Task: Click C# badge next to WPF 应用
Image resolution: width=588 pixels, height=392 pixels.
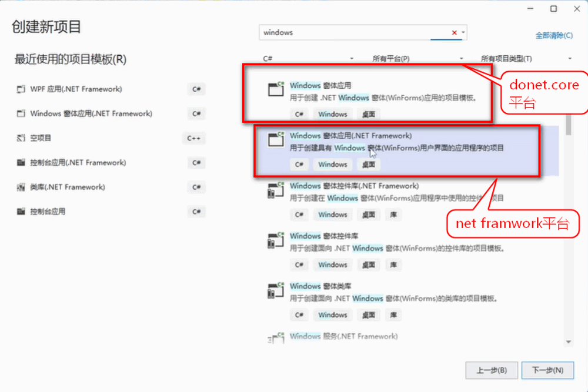Action: pos(196,89)
